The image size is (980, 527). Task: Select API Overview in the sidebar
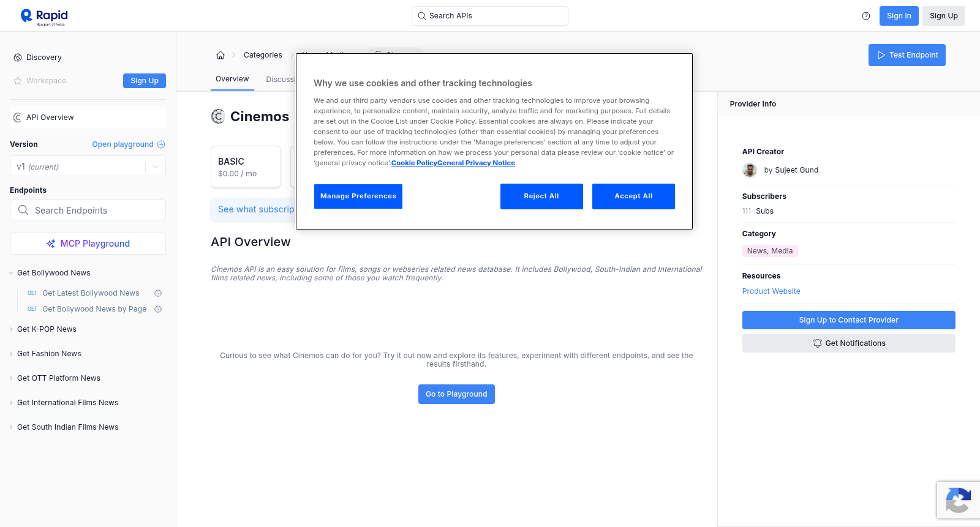coord(88,118)
